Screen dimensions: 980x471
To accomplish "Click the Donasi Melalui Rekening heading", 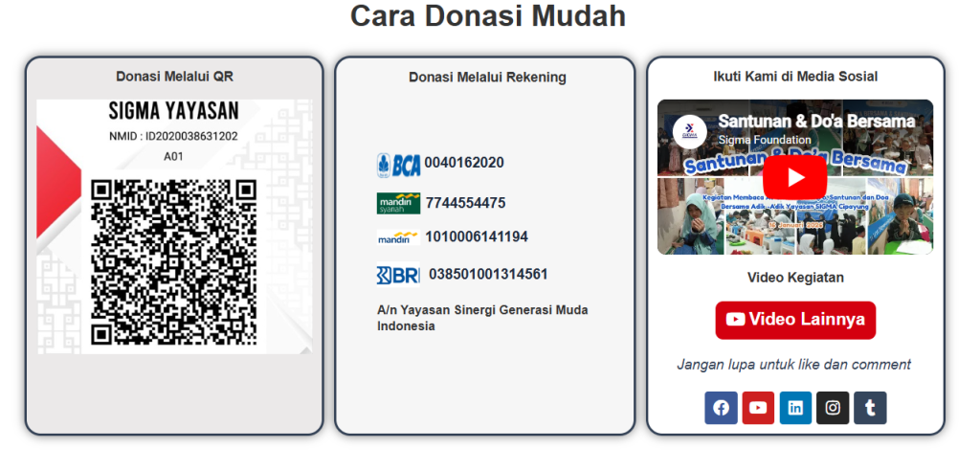I will point(487,78).
